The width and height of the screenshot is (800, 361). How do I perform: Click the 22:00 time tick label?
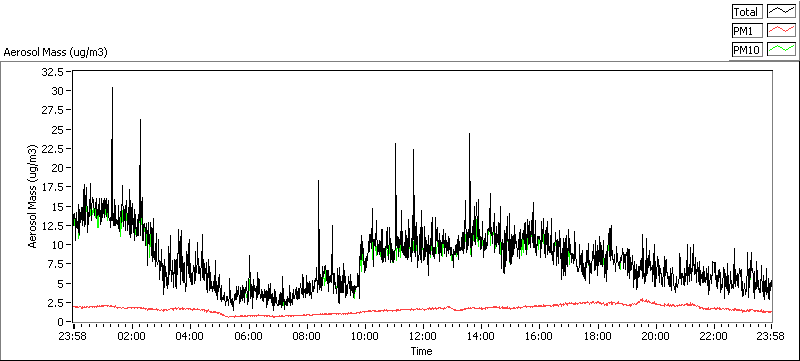point(713,337)
